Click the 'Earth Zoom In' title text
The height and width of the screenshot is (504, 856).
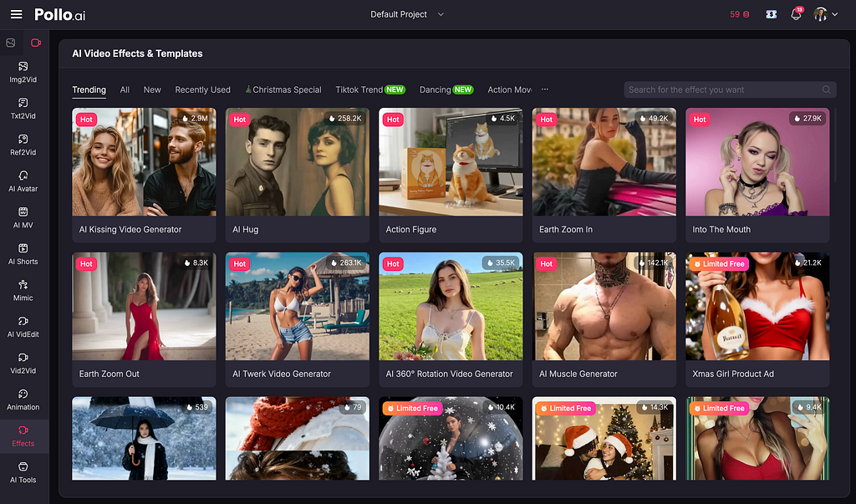click(x=566, y=229)
